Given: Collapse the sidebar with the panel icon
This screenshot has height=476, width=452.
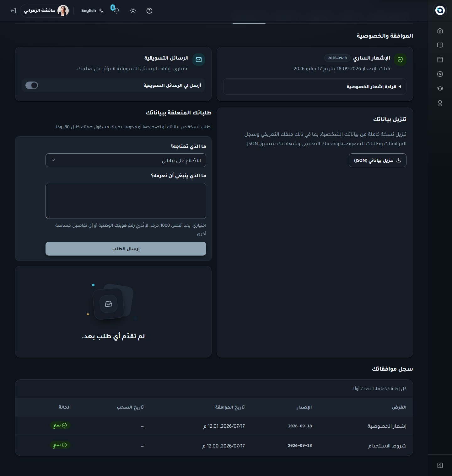Looking at the screenshot, I should point(440,465).
